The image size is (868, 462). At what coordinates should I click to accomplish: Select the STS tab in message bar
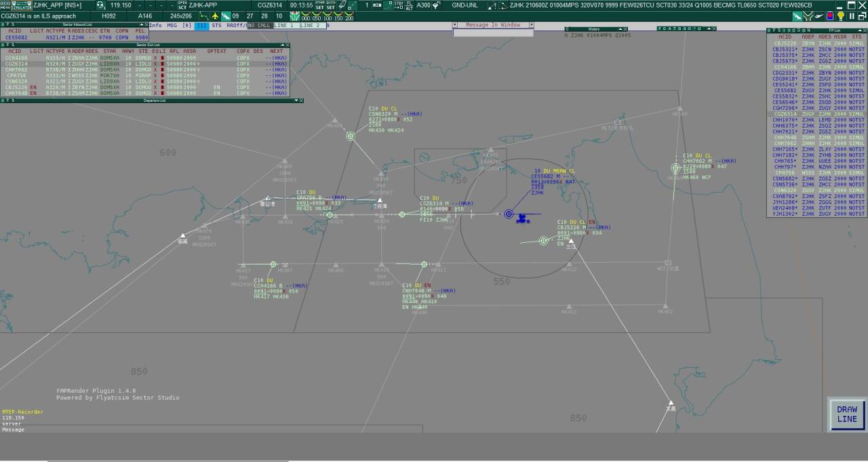(216, 26)
